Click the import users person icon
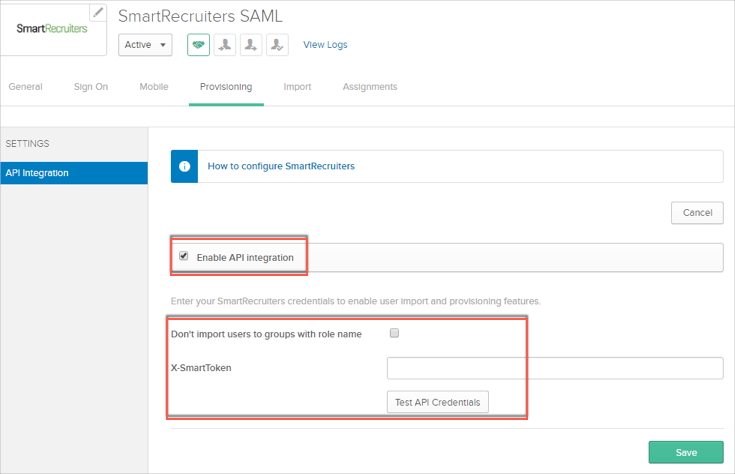This screenshot has width=735, height=474. 226,45
